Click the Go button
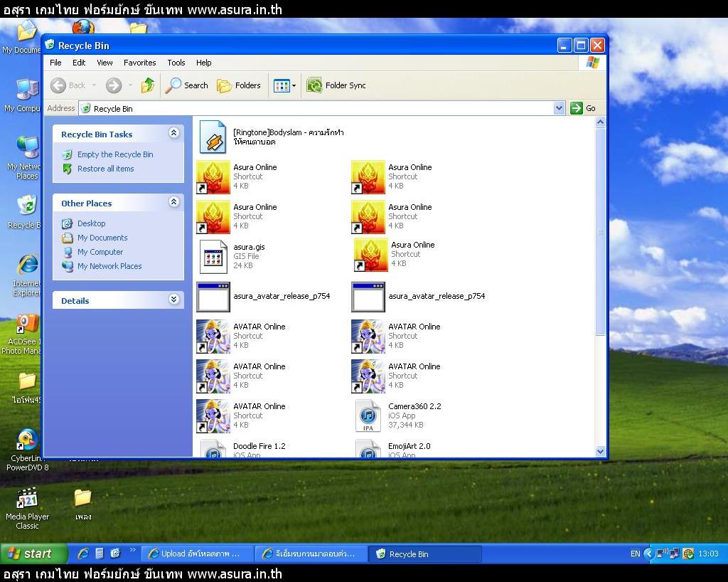Screen dimensions: 728x582 (x=583, y=108)
